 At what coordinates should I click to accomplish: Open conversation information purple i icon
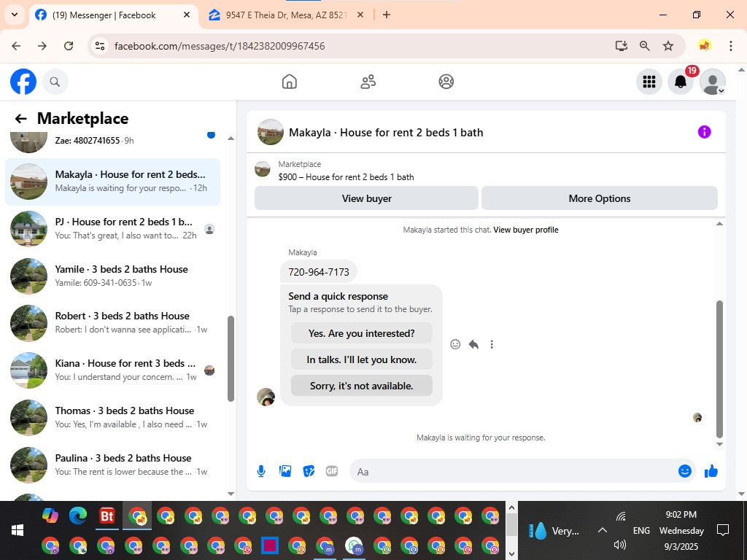pos(704,132)
